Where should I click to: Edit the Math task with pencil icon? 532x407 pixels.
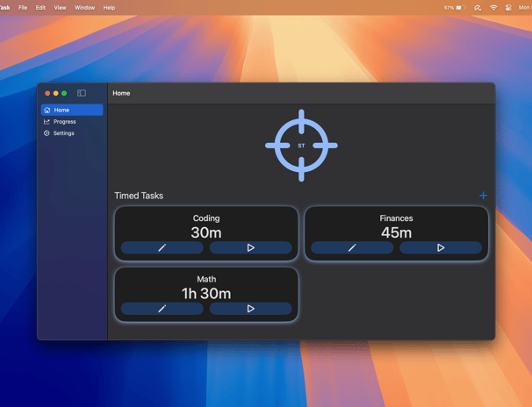pyautogui.click(x=162, y=309)
